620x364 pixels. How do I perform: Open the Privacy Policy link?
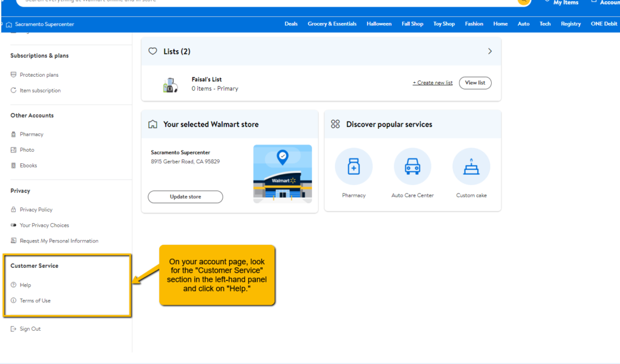click(36, 210)
